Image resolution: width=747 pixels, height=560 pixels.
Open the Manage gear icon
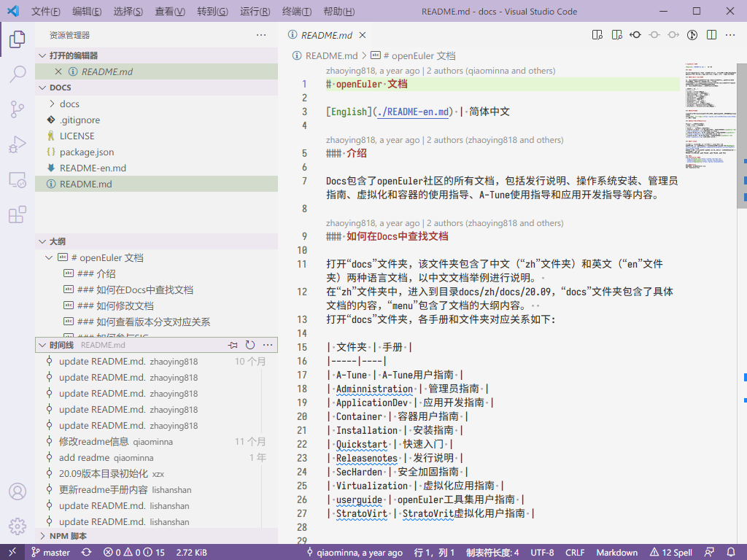[18, 526]
